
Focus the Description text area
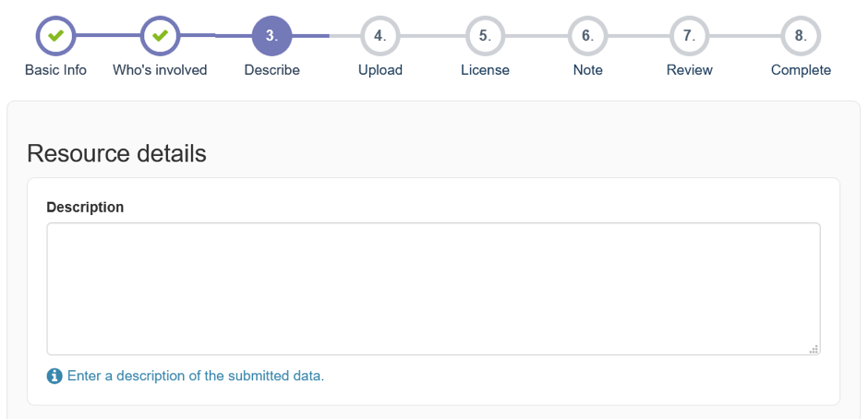(433, 289)
